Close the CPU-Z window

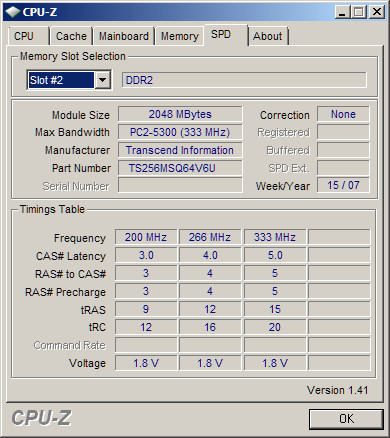[x=377, y=12]
